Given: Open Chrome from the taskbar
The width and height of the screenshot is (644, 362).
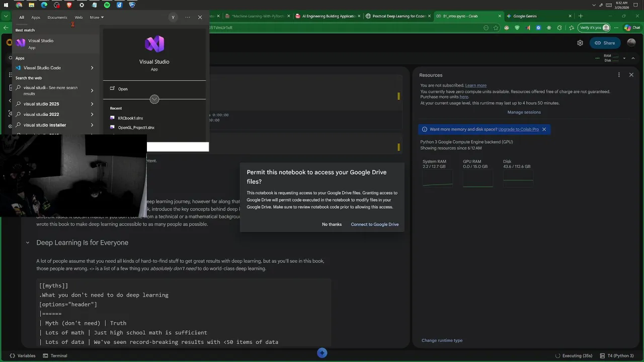Looking at the screenshot, I should coord(19,5).
